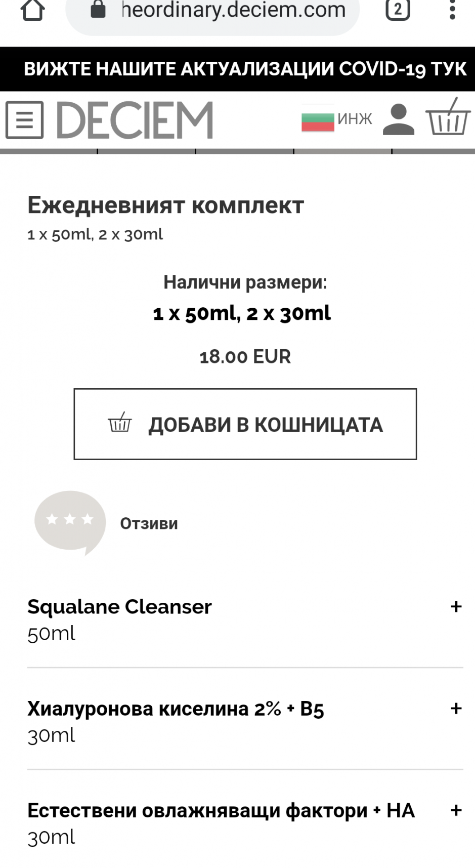Image resolution: width=475 pixels, height=868 pixels.
Task: Click the browser address bar URL
Action: coord(234,10)
